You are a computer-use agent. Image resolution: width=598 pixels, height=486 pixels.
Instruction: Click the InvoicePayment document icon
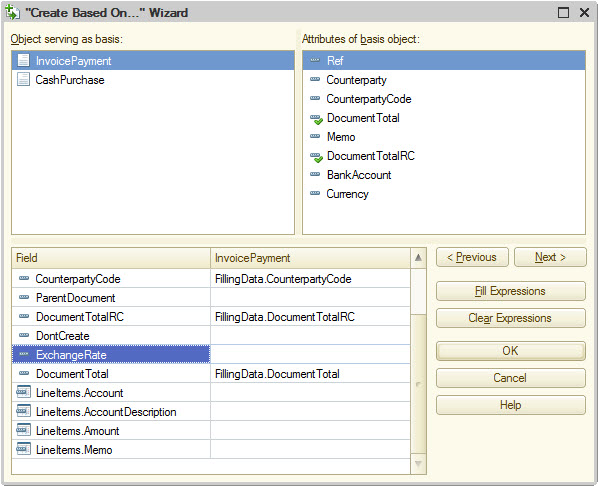tap(24, 61)
